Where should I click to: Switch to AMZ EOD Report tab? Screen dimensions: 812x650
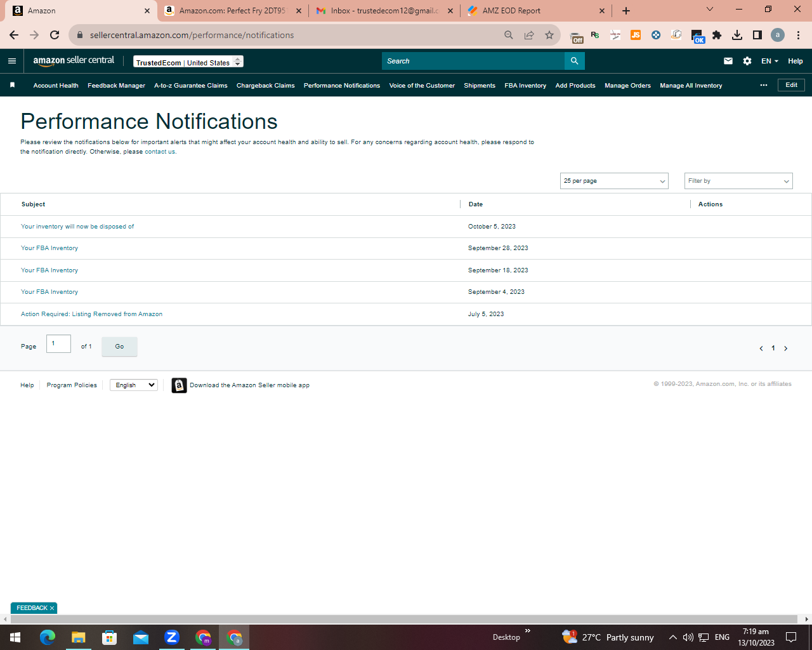click(536, 11)
